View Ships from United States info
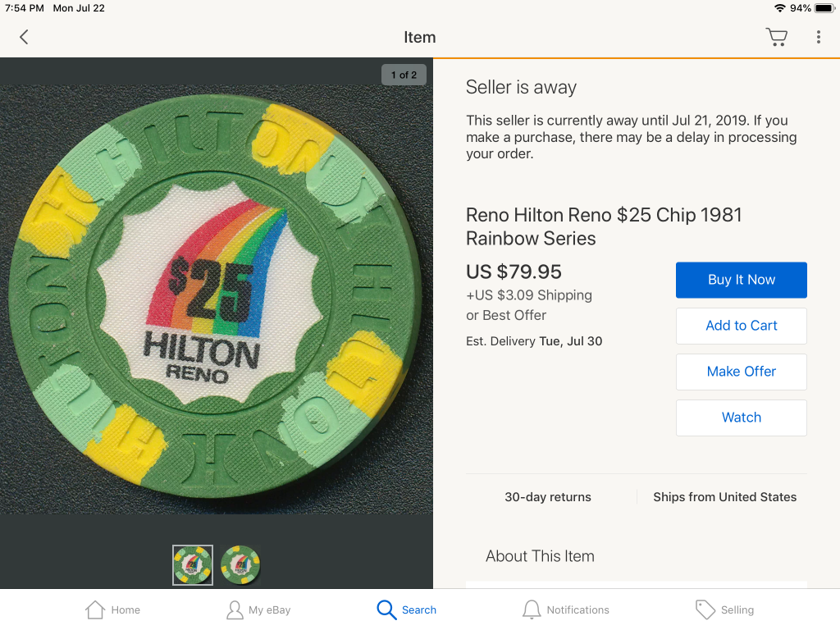Screen dimensions: 840x630 (x=724, y=497)
